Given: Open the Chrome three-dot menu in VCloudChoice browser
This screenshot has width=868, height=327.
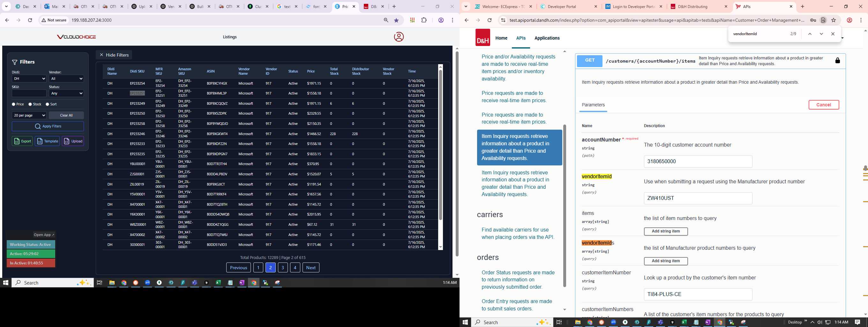Looking at the screenshot, I should pos(453,20).
